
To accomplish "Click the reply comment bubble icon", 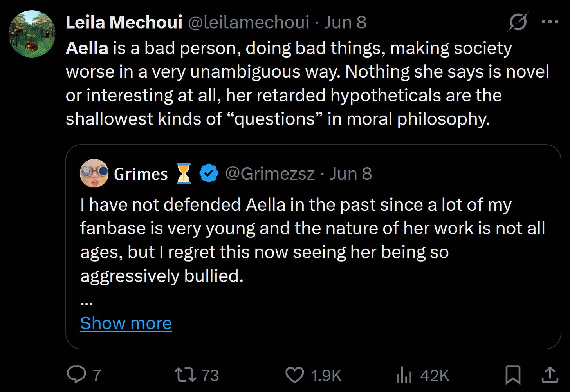I will pyautogui.click(x=76, y=375).
